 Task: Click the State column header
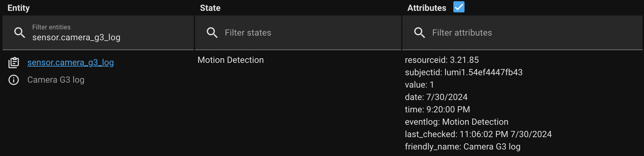[210, 8]
